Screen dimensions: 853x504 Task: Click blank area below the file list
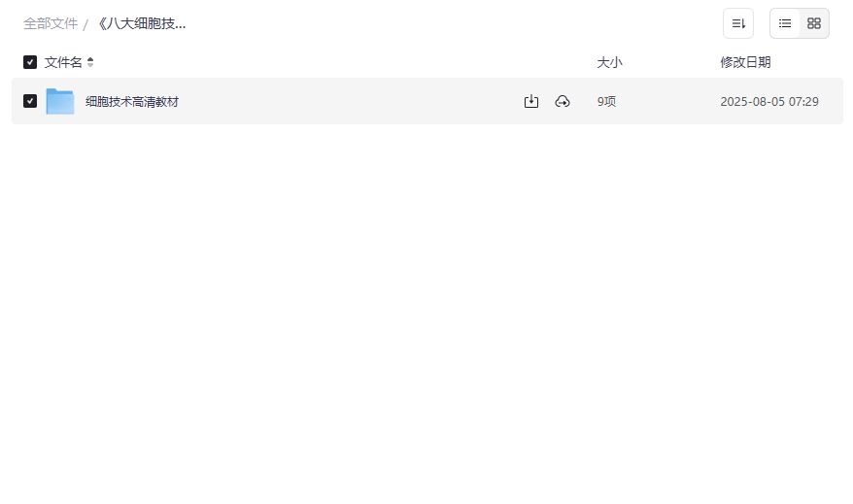[x=426, y=311]
